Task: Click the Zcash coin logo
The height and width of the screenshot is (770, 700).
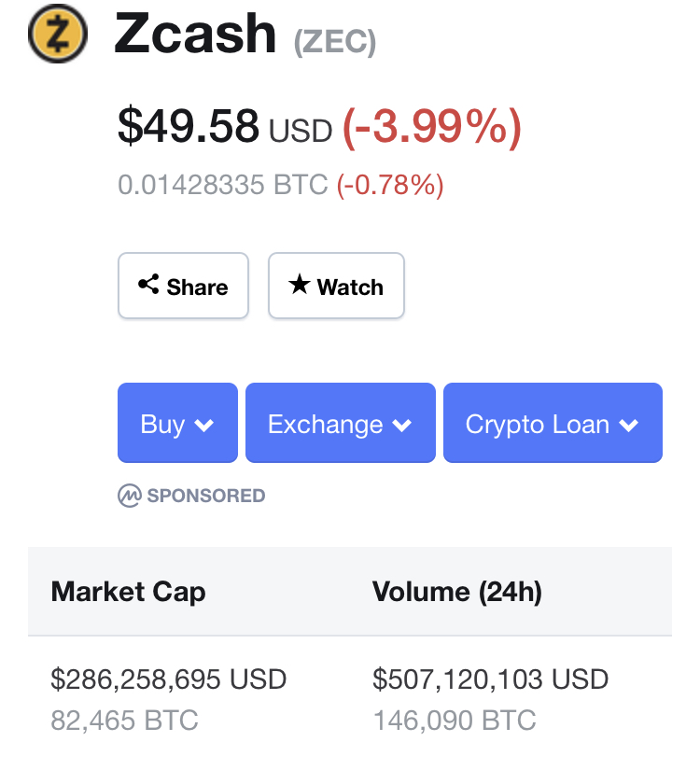Action: (x=58, y=35)
